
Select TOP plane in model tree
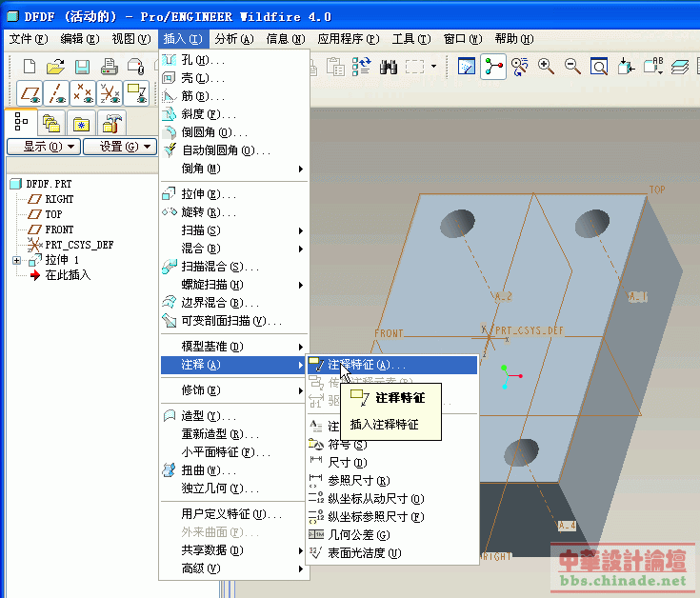pyautogui.click(x=53, y=214)
